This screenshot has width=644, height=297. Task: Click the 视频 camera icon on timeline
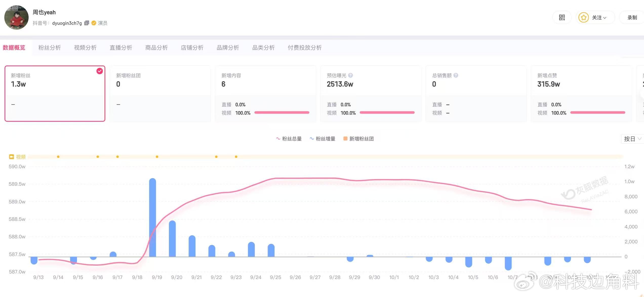[x=11, y=157]
